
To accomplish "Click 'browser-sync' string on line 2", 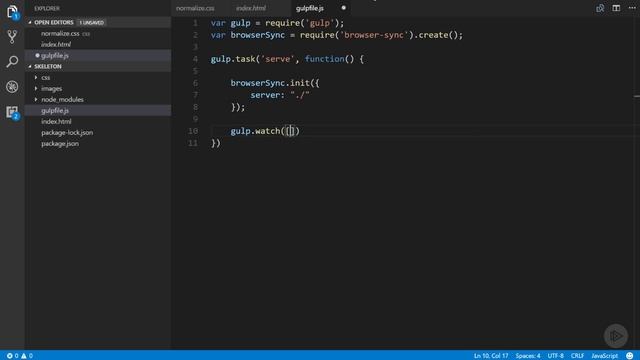I will [x=373, y=35].
